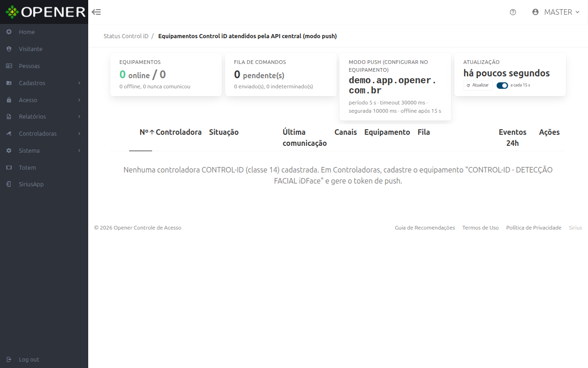Click the OPENER logo
Image resolution: width=588 pixels, height=368 pixels.
coord(45,12)
